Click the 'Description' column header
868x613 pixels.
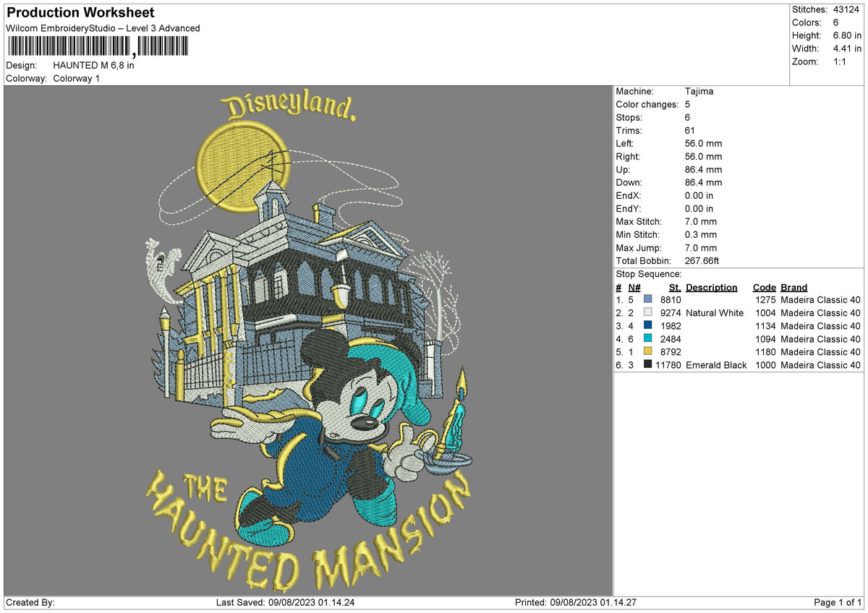712,287
